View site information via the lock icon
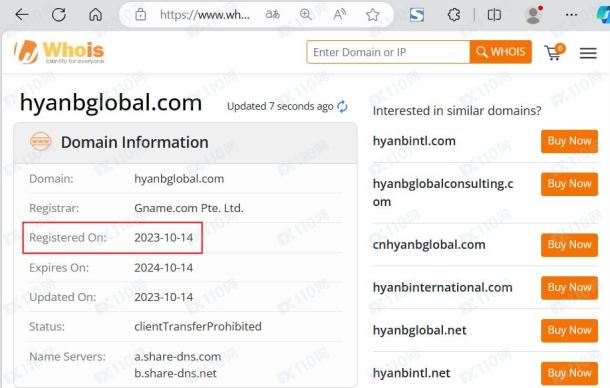610x388 pixels. click(140, 15)
